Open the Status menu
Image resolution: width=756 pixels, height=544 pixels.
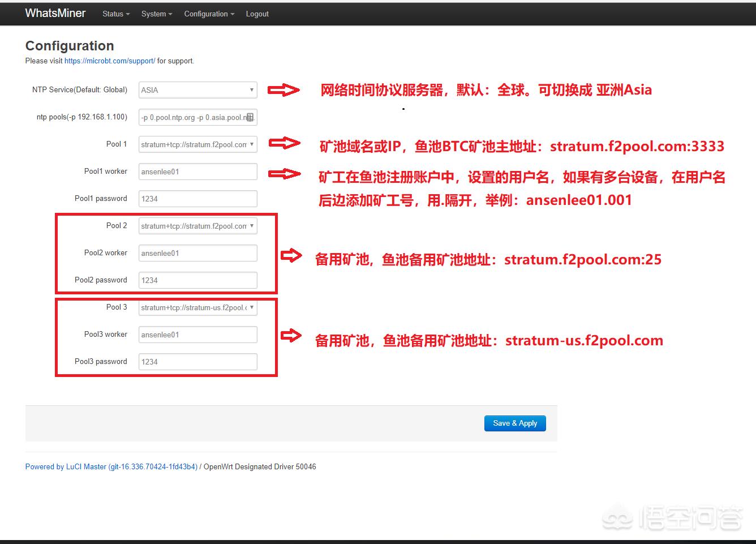pos(115,14)
